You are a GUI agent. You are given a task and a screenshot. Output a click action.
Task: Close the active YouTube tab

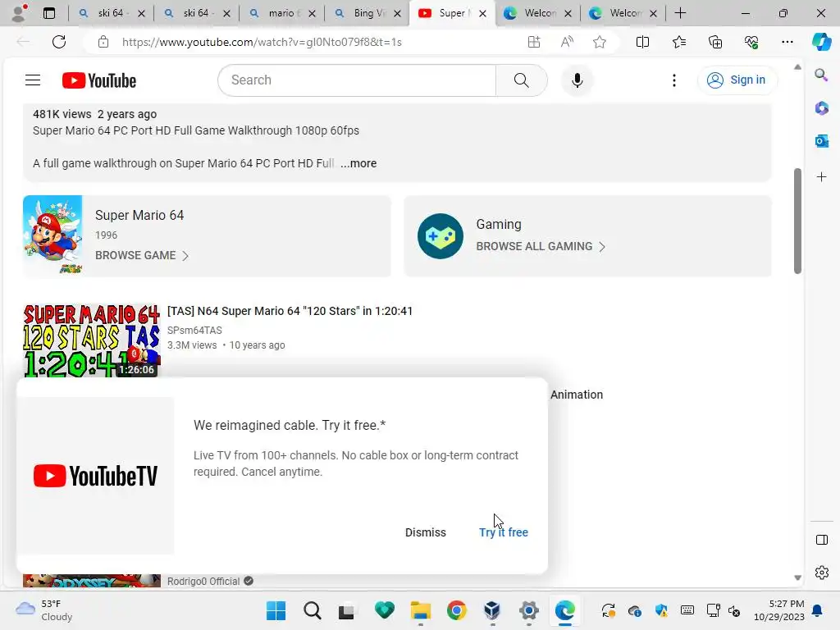[x=482, y=13]
